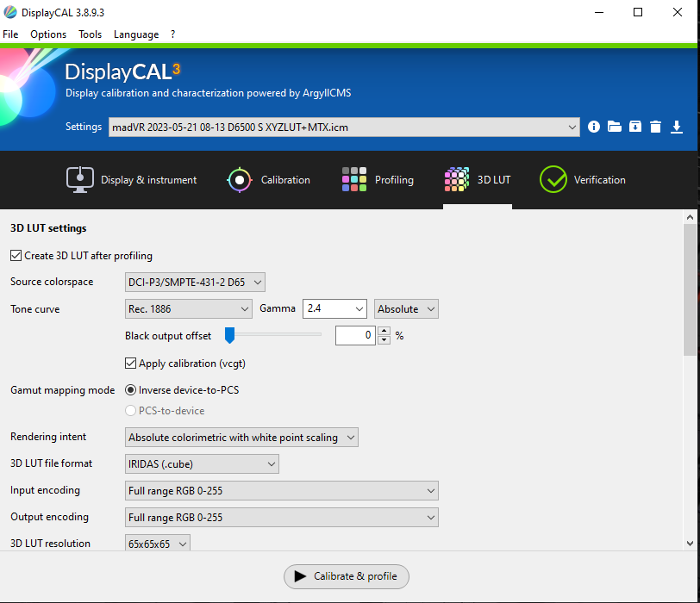The width and height of the screenshot is (700, 603).
Task: Open the Rendering intent dropdown
Action: (241, 438)
